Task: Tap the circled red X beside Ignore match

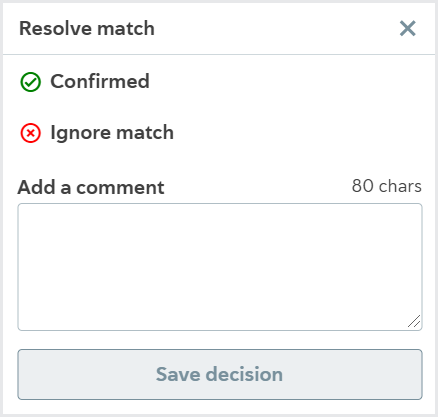Action: click(x=31, y=133)
